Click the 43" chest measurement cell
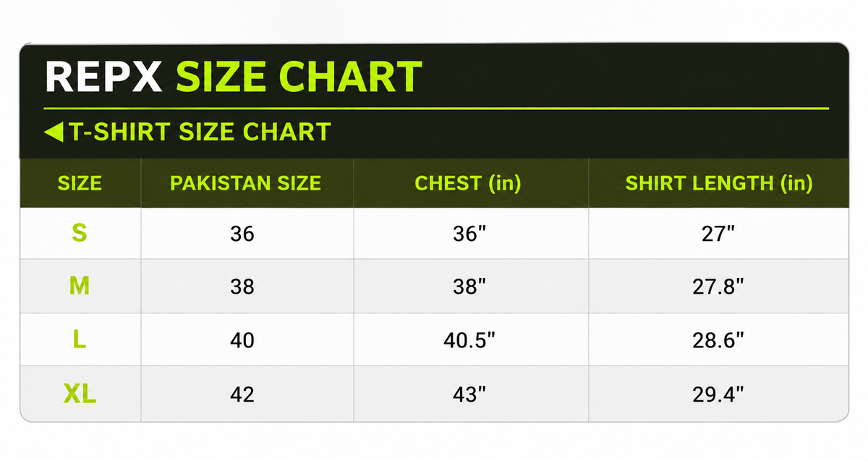The width and height of the screenshot is (868, 461). 470,394
